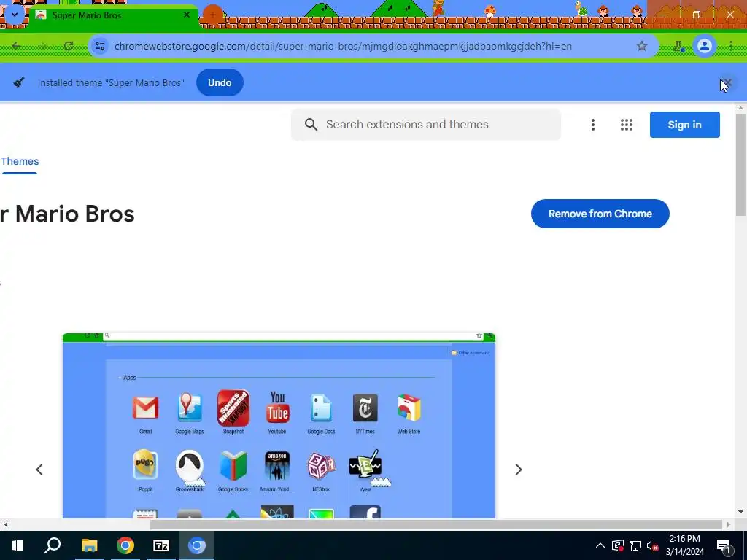Click the address bar URL

pyautogui.click(x=343, y=46)
